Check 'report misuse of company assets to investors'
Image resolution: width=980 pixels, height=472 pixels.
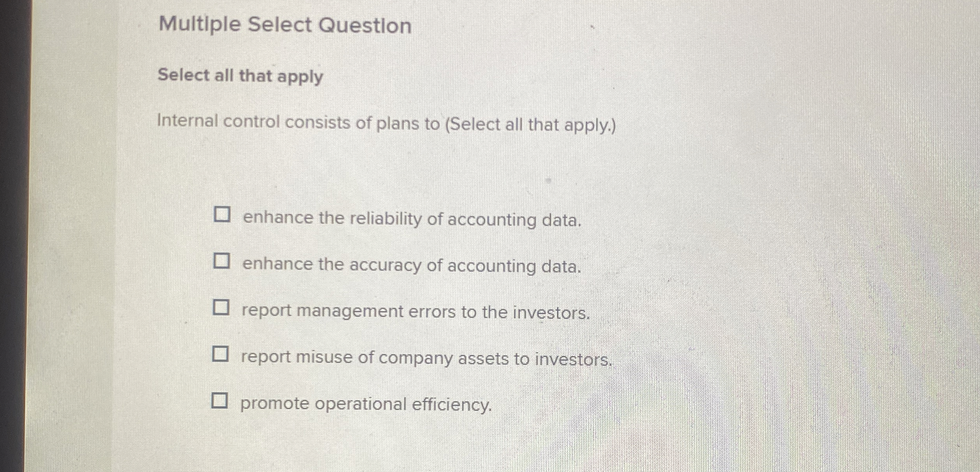222,354
